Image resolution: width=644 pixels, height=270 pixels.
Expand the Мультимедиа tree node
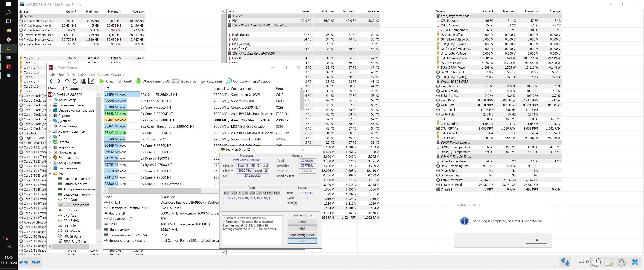tap(50, 126)
